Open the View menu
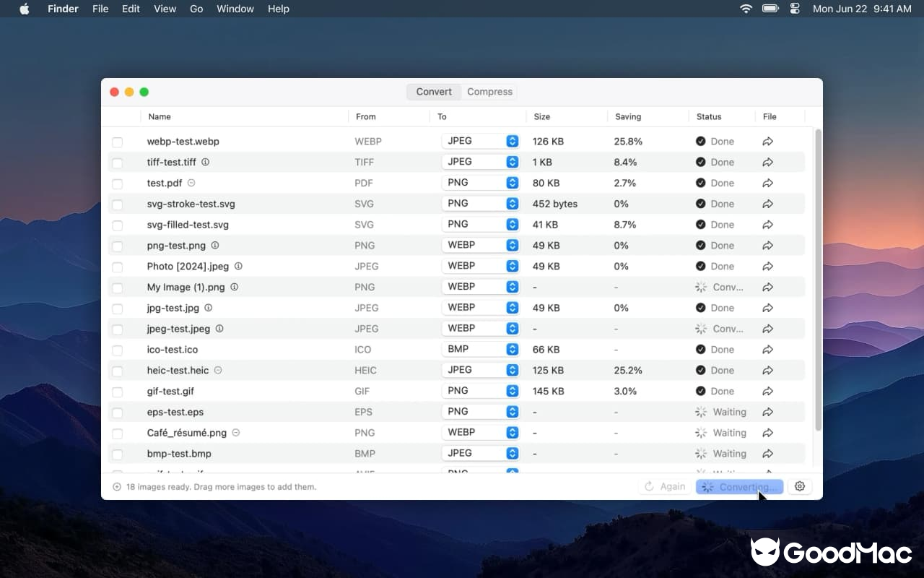Screen dimensions: 924x578 (x=165, y=9)
